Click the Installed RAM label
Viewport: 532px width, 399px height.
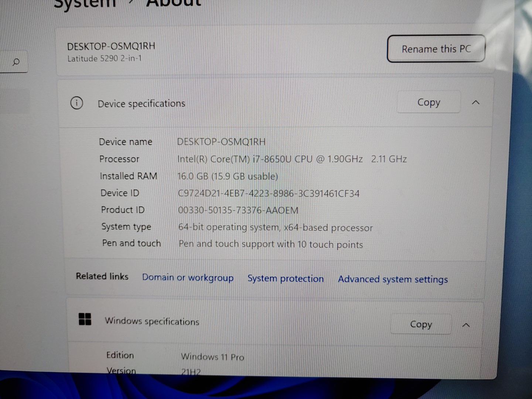[129, 176]
